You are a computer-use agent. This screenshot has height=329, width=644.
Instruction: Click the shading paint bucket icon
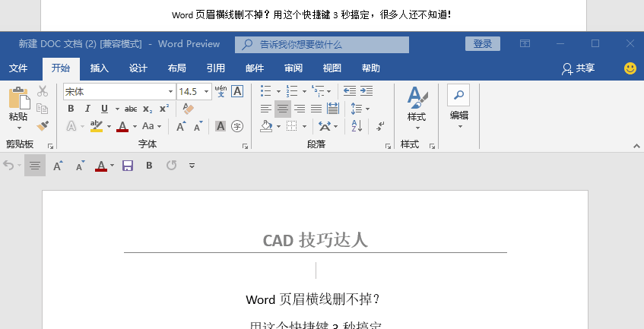point(266,126)
